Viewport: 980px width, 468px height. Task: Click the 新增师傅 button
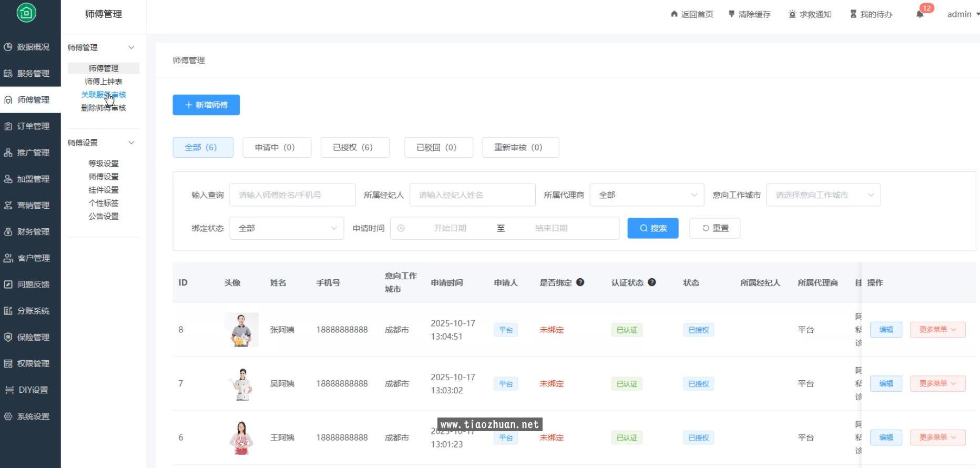tap(206, 105)
